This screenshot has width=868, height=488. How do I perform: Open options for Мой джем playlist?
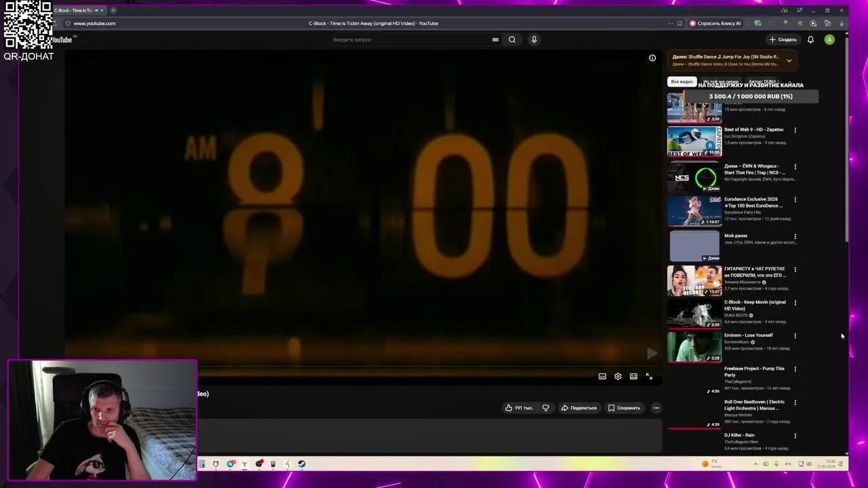[795, 237]
